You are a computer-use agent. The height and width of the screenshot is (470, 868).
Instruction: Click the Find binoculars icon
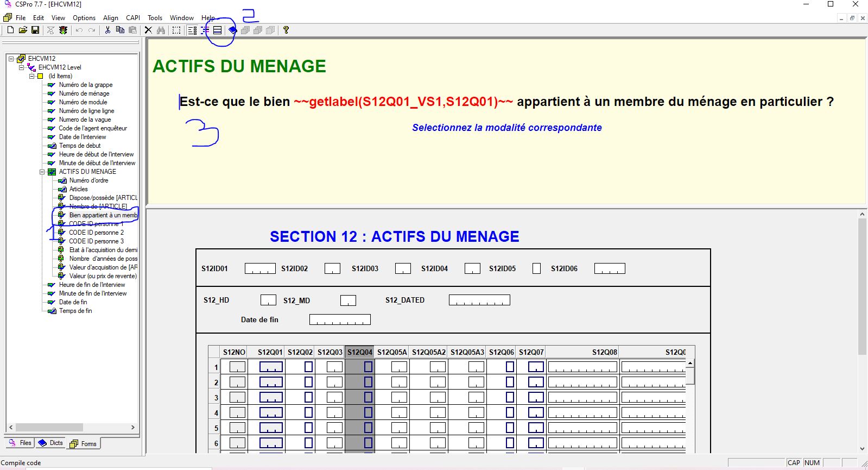point(161,30)
